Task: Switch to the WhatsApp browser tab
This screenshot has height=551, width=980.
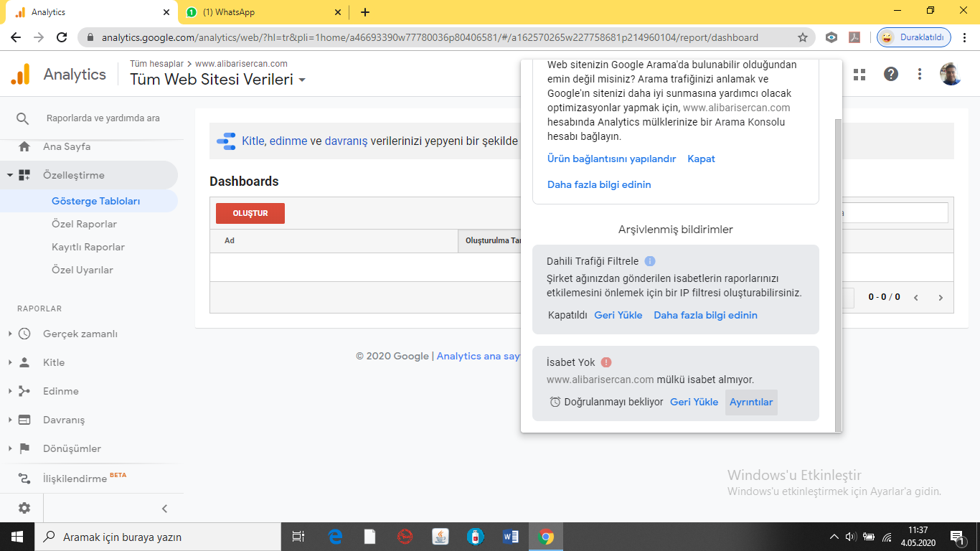Action: click(263, 12)
